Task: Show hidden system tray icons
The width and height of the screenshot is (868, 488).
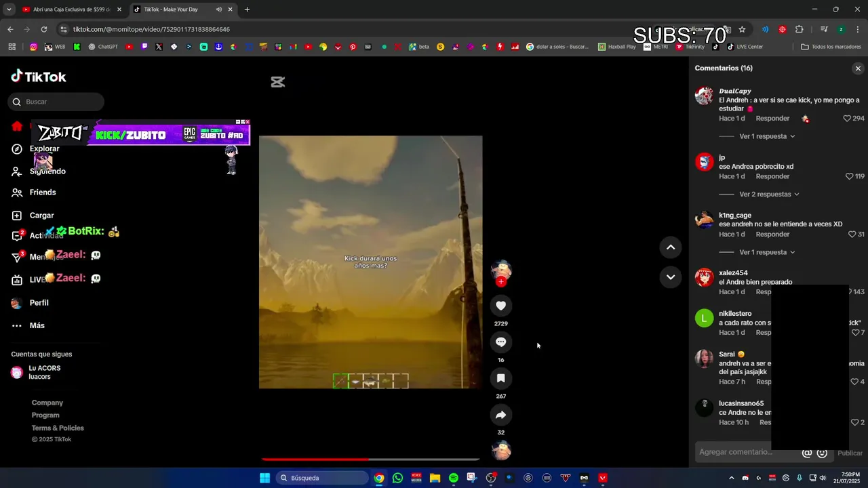Action: 731,478
